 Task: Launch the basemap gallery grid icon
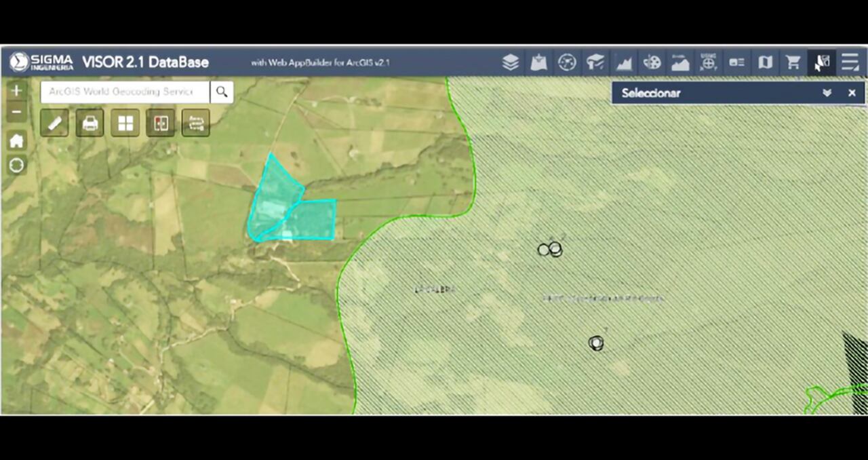125,123
